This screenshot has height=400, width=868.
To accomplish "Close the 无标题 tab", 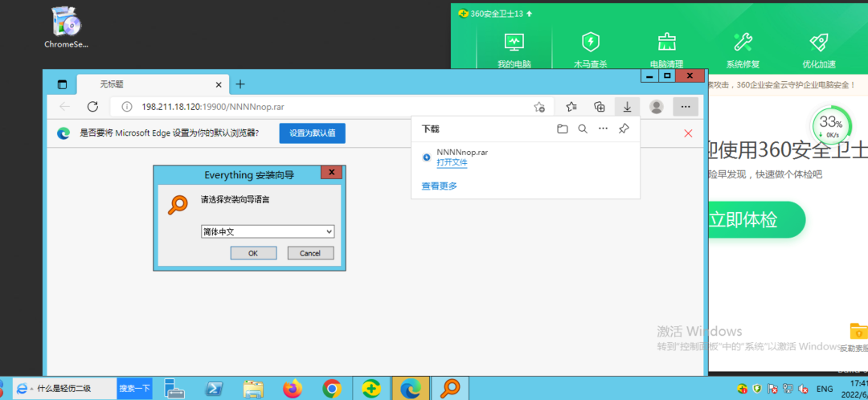I will tap(219, 84).
